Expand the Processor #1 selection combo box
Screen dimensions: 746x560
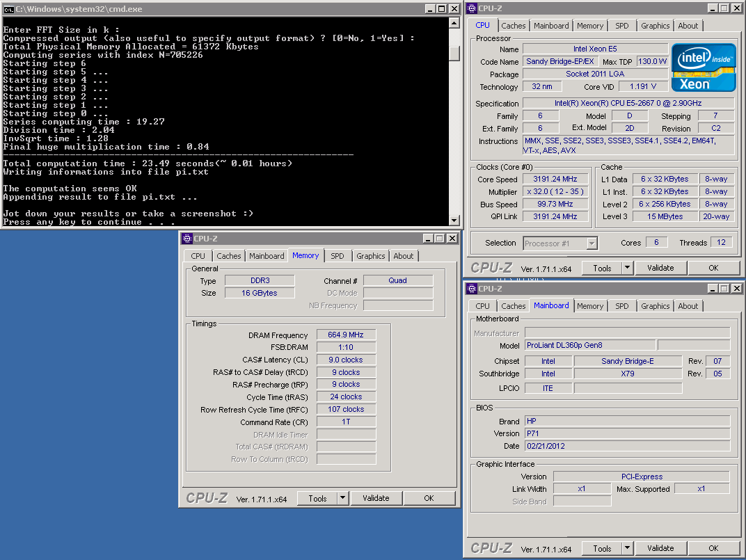(x=592, y=243)
